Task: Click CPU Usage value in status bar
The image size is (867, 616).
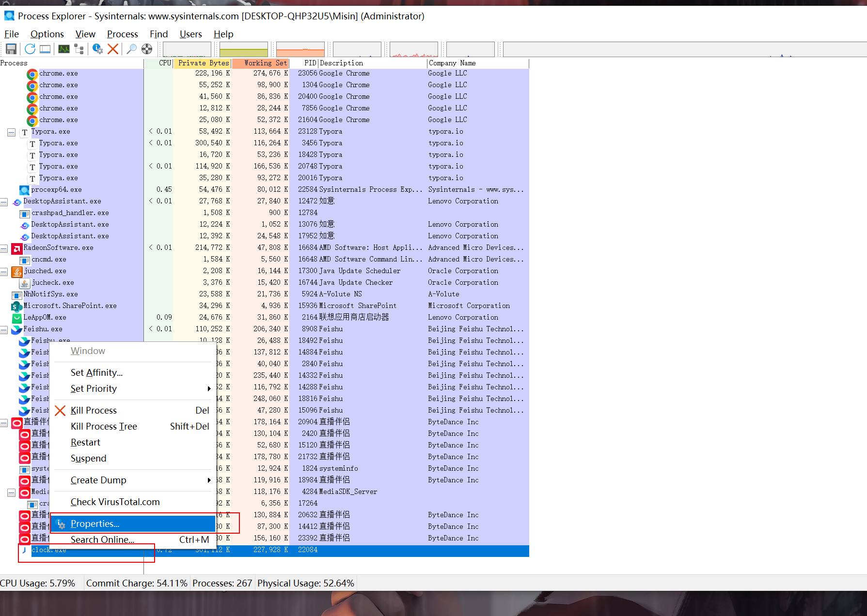Action: point(38,583)
